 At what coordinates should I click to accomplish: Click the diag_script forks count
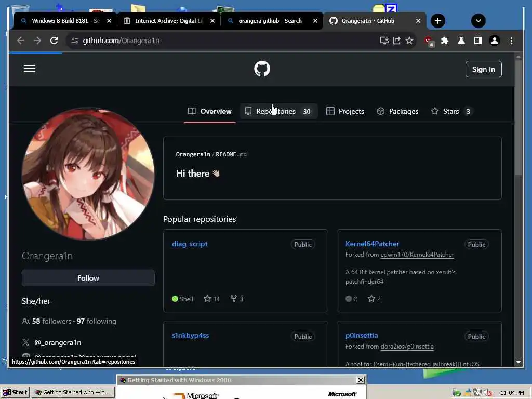[237, 299]
